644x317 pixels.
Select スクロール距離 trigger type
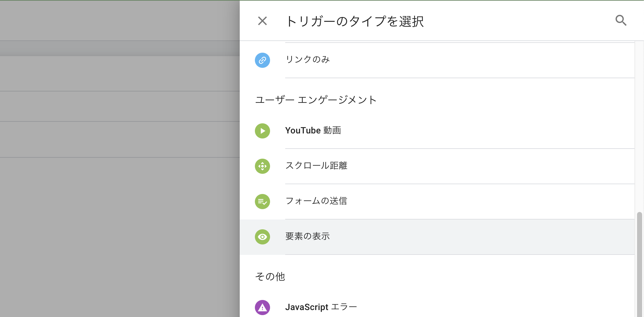pyautogui.click(x=437, y=166)
